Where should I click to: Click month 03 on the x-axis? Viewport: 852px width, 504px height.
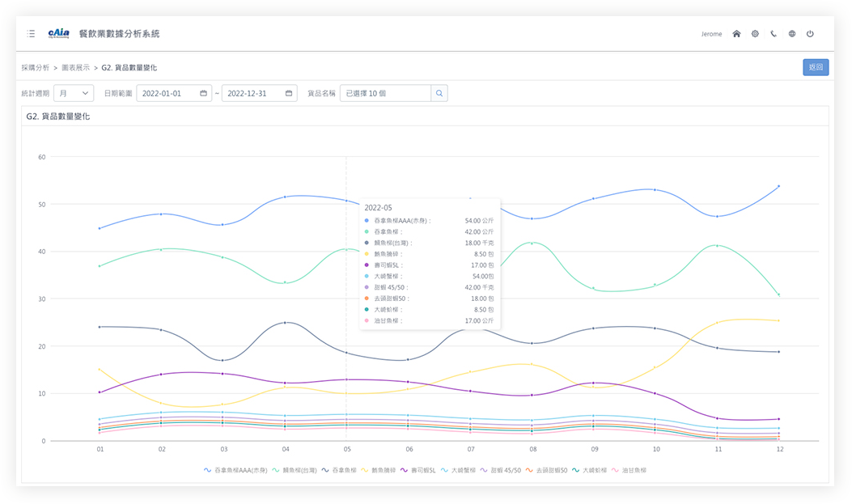(x=224, y=450)
